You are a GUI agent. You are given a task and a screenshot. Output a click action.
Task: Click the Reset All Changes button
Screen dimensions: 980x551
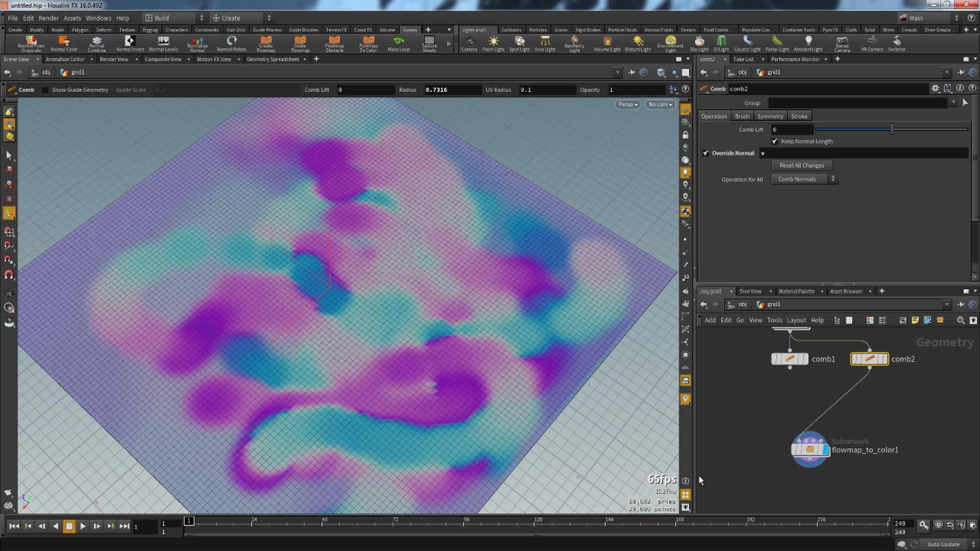802,165
